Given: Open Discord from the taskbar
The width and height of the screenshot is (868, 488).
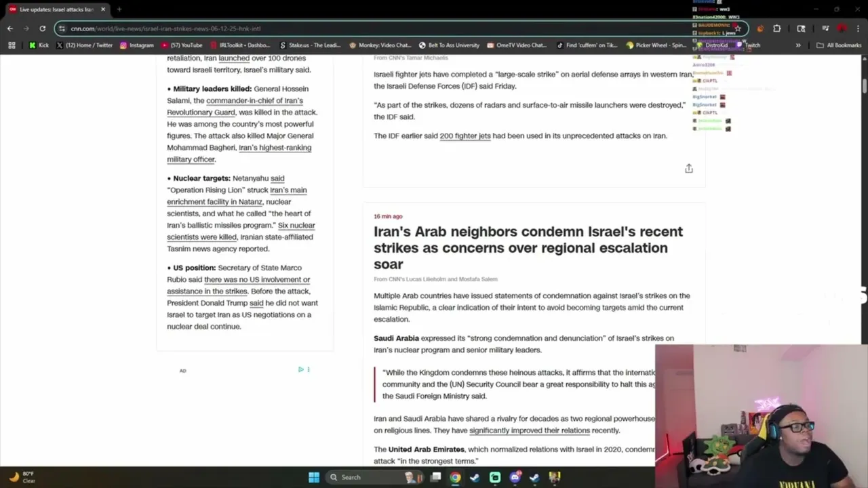Looking at the screenshot, I should (x=515, y=477).
